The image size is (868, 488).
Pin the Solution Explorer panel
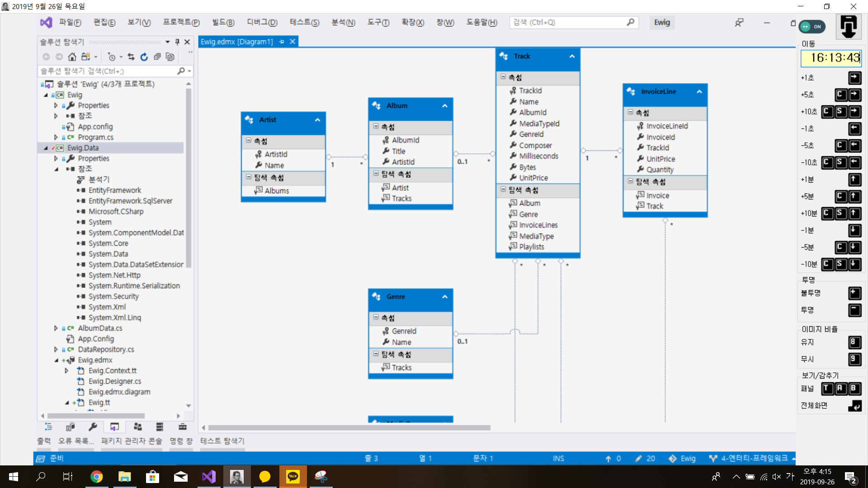click(x=177, y=42)
